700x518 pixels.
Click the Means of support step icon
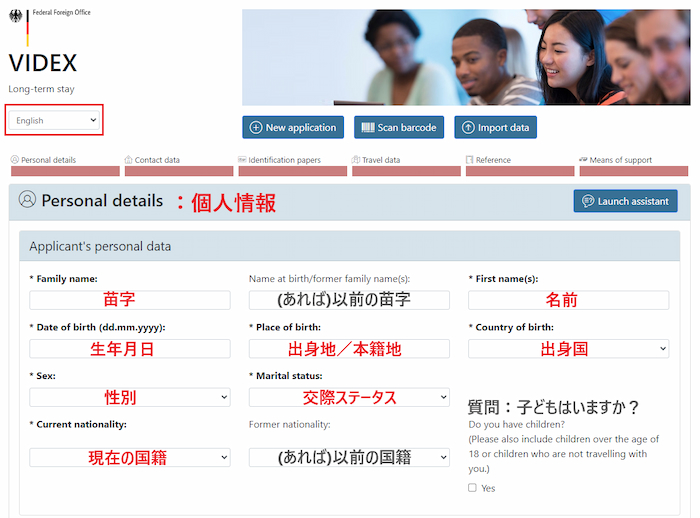point(583,160)
